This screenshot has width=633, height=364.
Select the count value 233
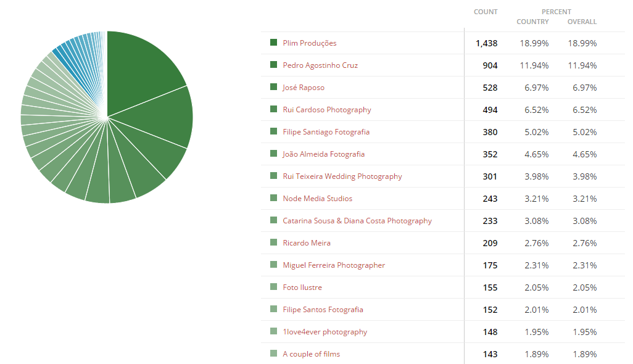(490, 221)
